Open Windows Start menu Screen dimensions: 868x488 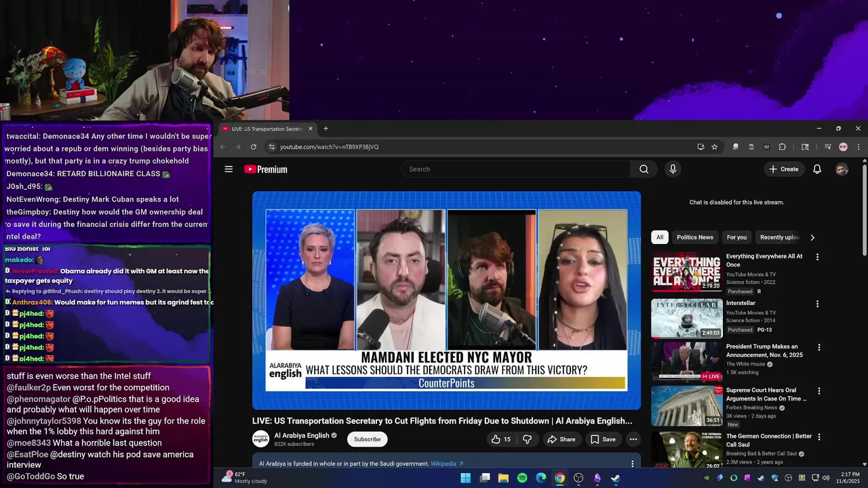click(466, 478)
